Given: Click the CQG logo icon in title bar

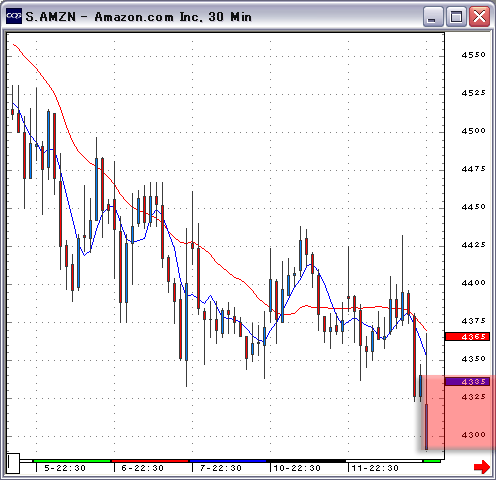Looking at the screenshot, I should (14, 16).
